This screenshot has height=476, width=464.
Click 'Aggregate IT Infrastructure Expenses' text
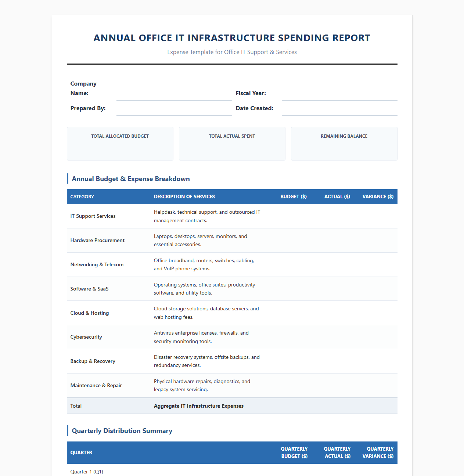point(199,406)
